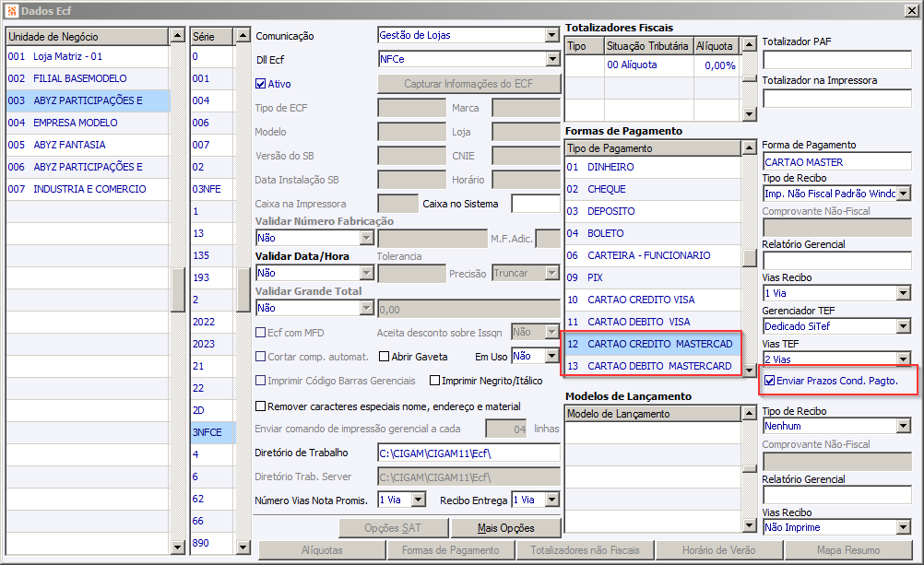Click the Unidade de Negócio column header
The width and height of the screenshot is (924, 565).
pyautogui.click(x=88, y=37)
